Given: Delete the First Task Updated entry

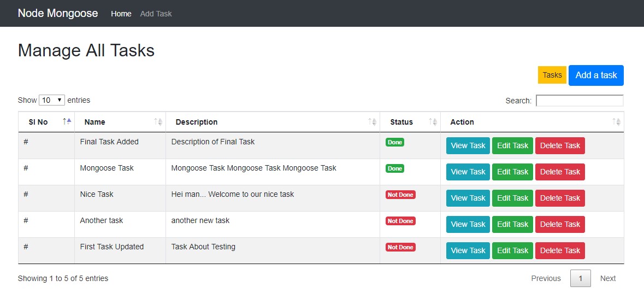Looking at the screenshot, I should 560,250.
